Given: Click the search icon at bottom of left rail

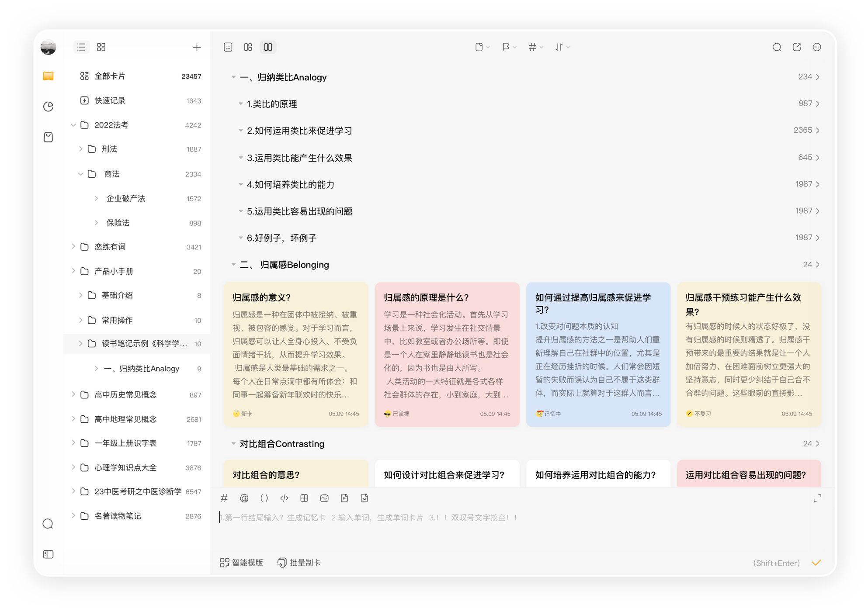Looking at the screenshot, I should [x=48, y=524].
